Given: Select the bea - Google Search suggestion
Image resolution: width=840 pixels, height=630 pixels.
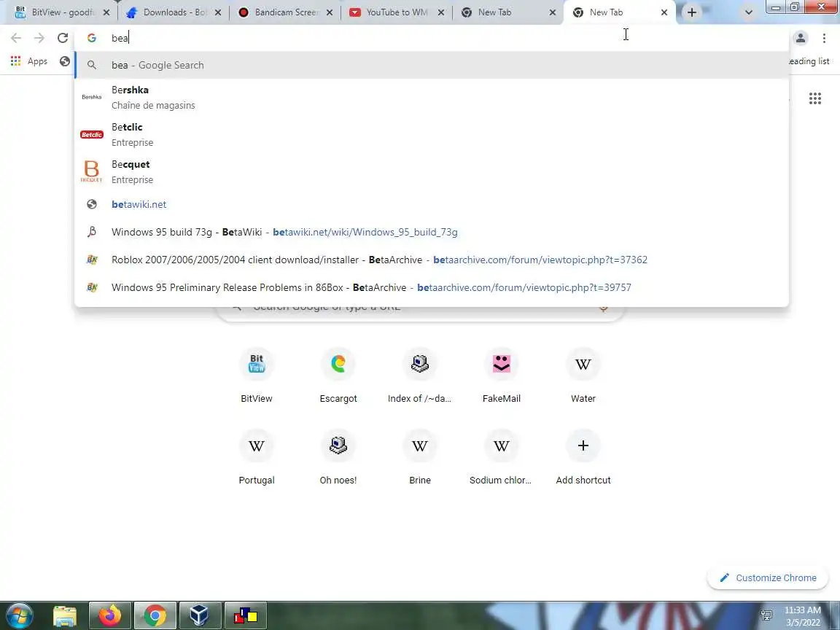Looking at the screenshot, I should coord(431,65).
